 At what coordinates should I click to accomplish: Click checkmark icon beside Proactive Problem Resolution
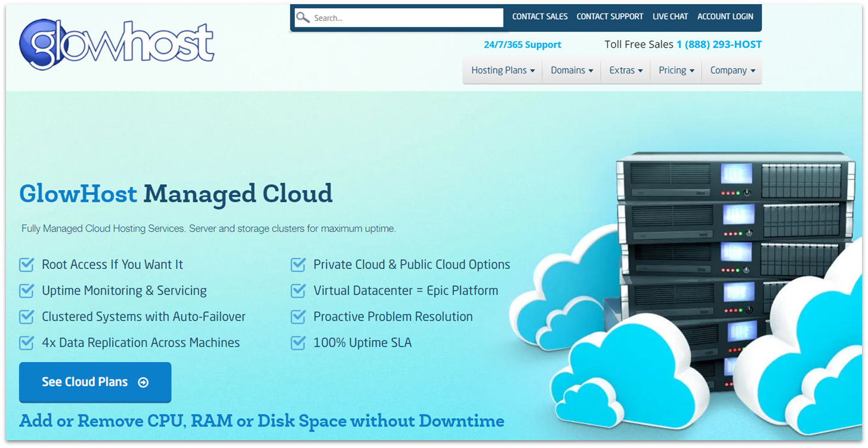pos(298,317)
